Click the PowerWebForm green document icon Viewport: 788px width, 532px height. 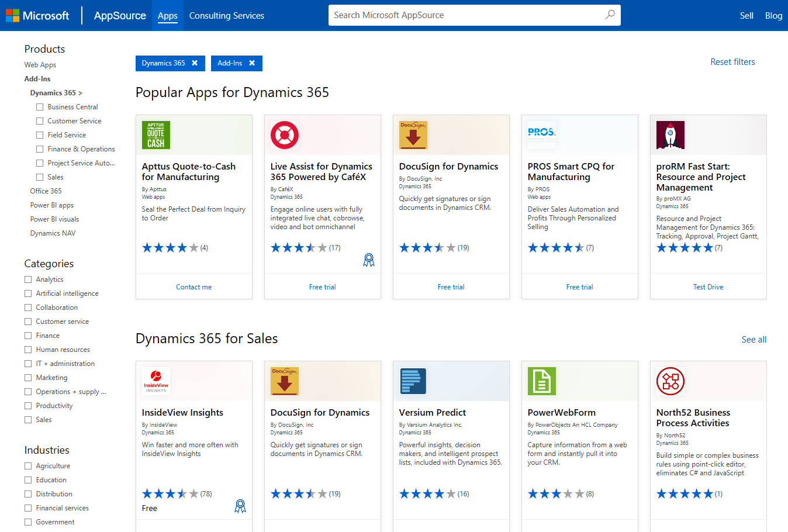[542, 381]
